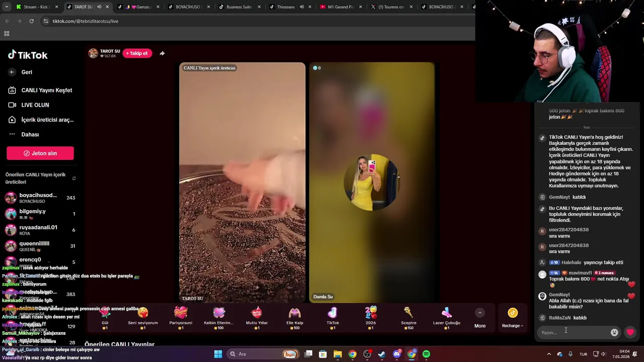Expand More gifts
This screenshot has width=644, height=362.
pos(480,318)
